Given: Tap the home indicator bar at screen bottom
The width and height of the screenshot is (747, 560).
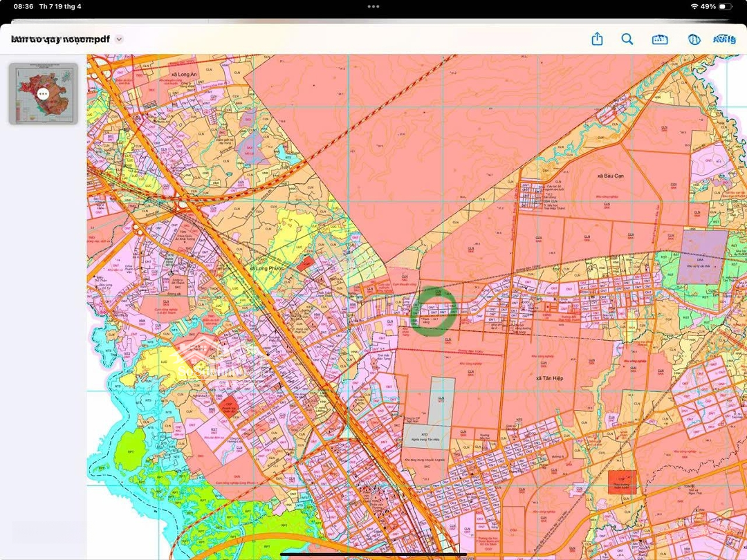Looking at the screenshot, I should point(373,554).
